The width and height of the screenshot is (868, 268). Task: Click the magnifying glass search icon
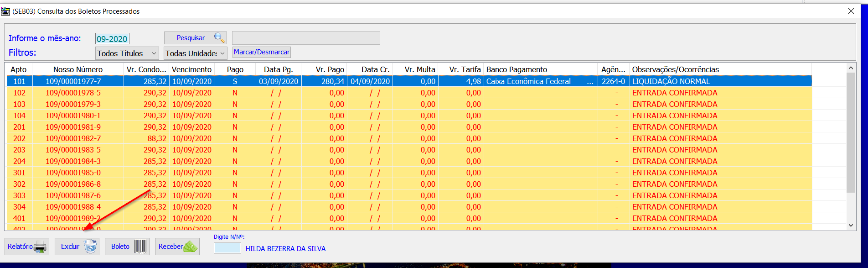pyautogui.click(x=219, y=38)
